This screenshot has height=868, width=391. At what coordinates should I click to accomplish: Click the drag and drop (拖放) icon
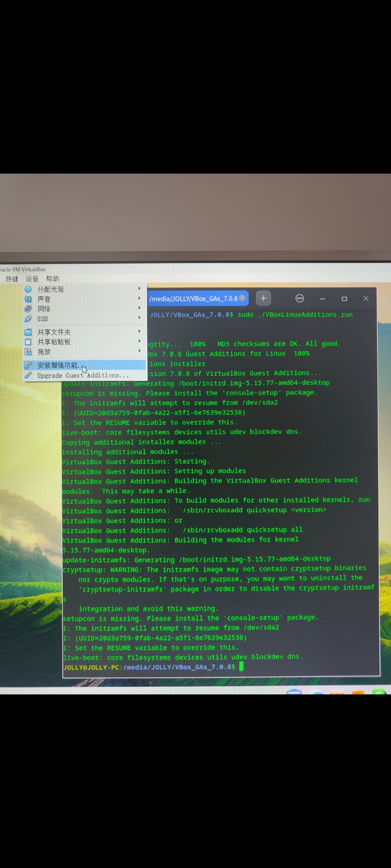28,352
